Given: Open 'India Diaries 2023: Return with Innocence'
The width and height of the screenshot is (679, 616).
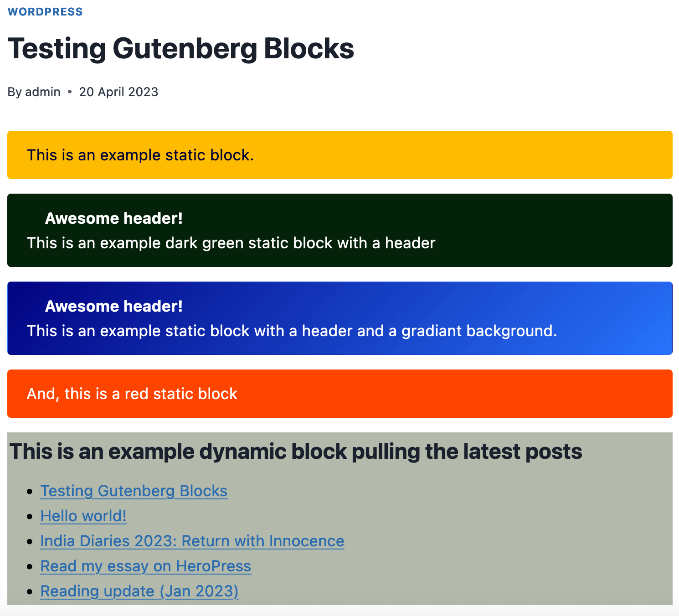Looking at the screenshot, I should [192, 541].
